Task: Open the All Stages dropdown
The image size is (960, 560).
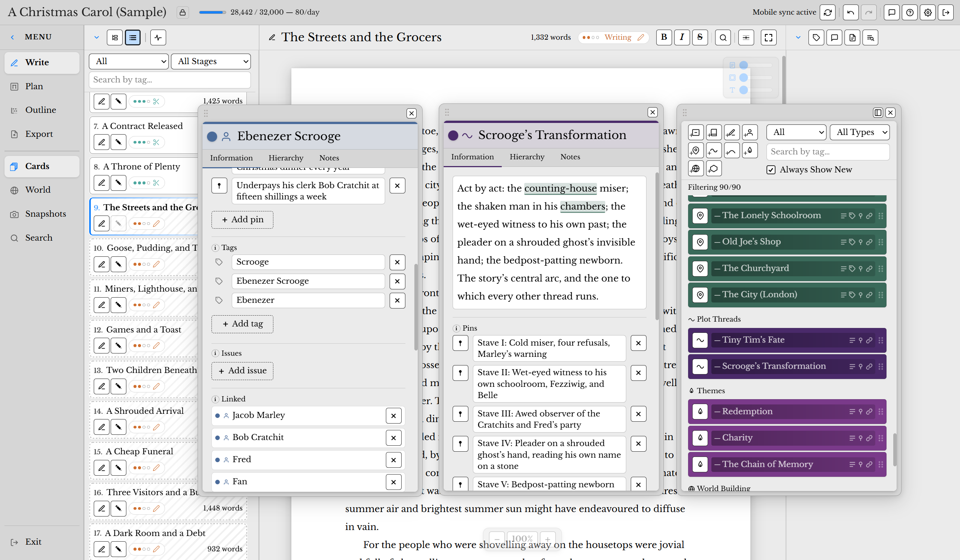Action: pos(211,61)
